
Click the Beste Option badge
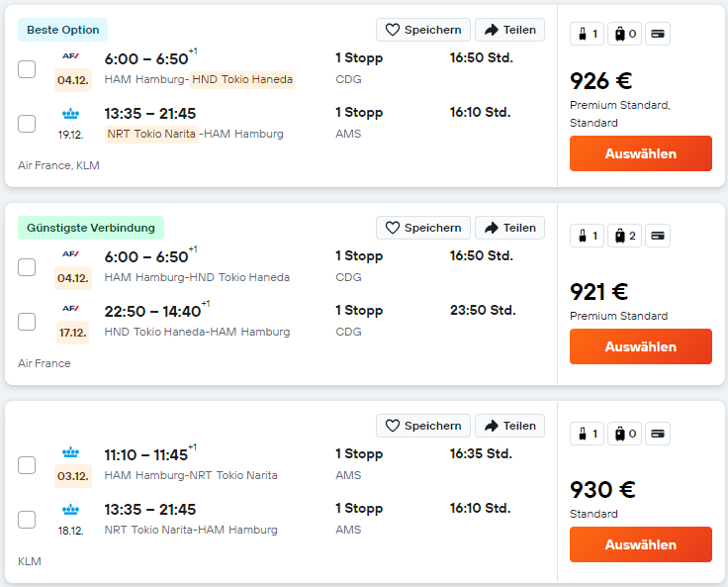coord(63,30)
